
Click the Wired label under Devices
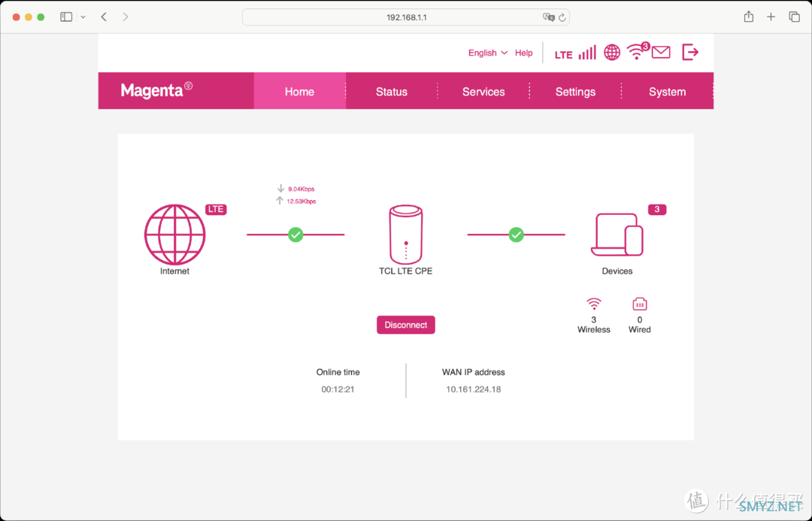coord(640,329)
